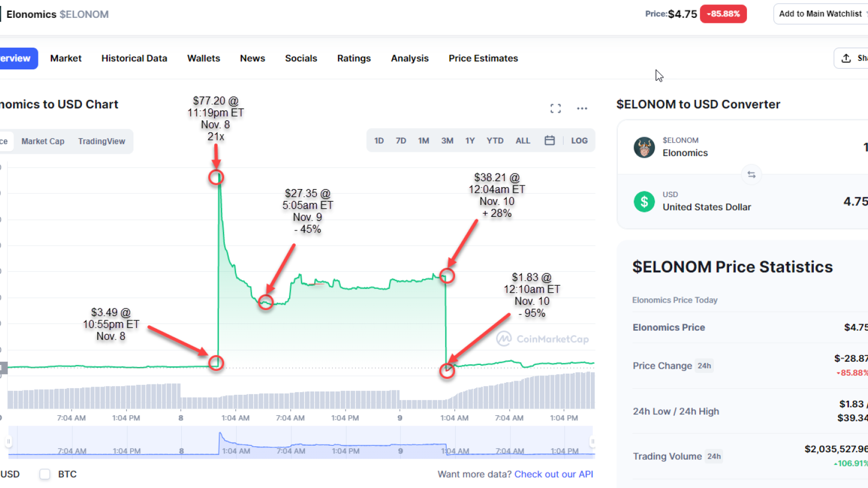
Task: Open chart more options ellipsis
Action: click(582, 108)
